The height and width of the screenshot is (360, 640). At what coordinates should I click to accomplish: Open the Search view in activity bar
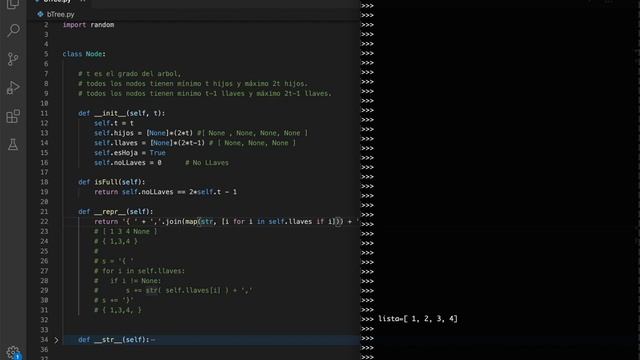[x=13, y=31]
